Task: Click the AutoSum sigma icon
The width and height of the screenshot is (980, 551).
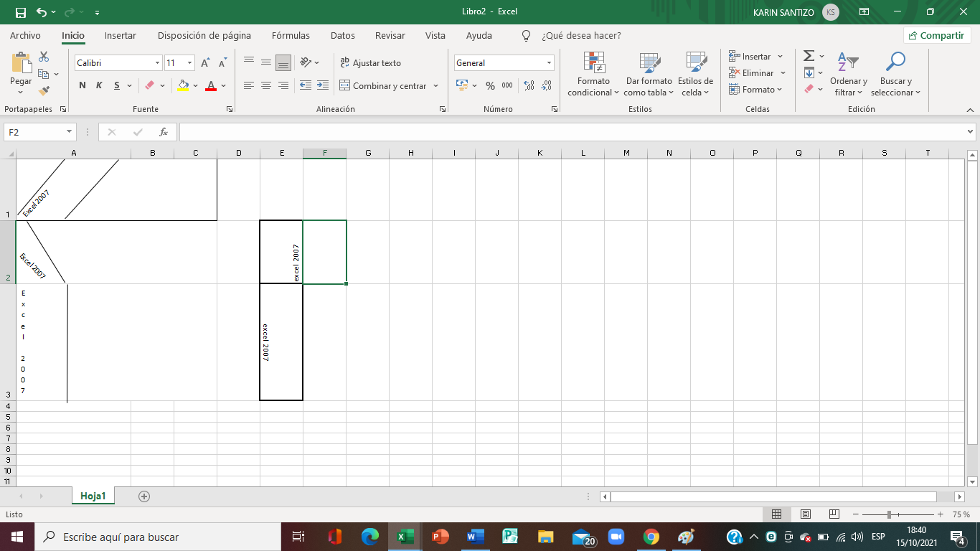Action: (x=809, y=56)
